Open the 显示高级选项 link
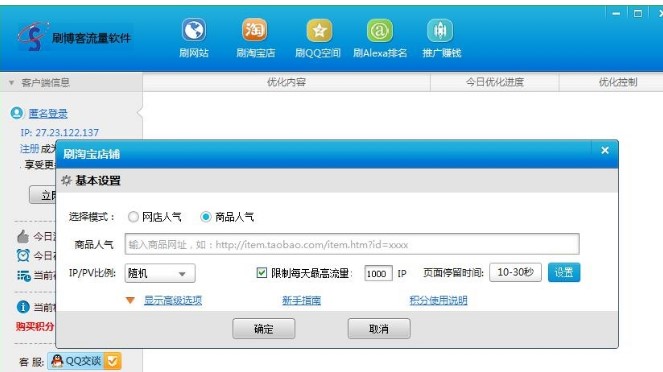Viewport: 663px width, 372px height. tap(173, 300)
